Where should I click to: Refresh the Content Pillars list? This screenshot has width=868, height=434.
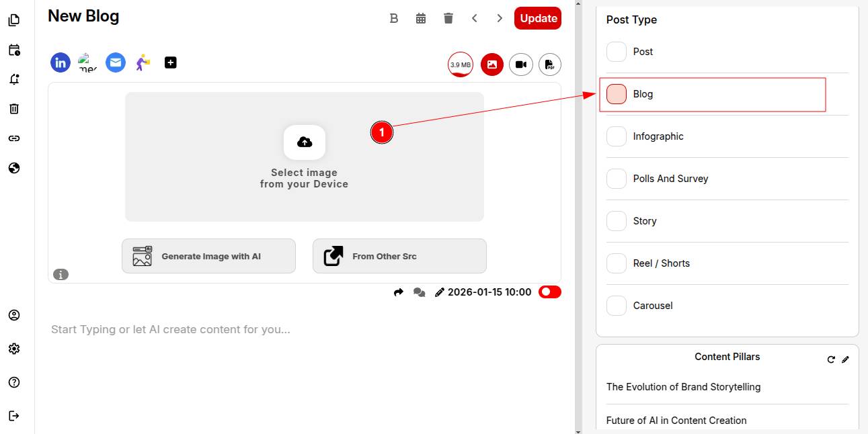(x=831, y=359)
